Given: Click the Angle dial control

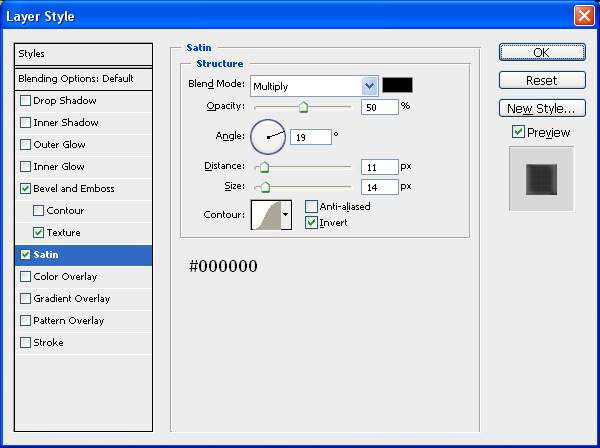Looking at the screenshot, I should pos(268,137).
